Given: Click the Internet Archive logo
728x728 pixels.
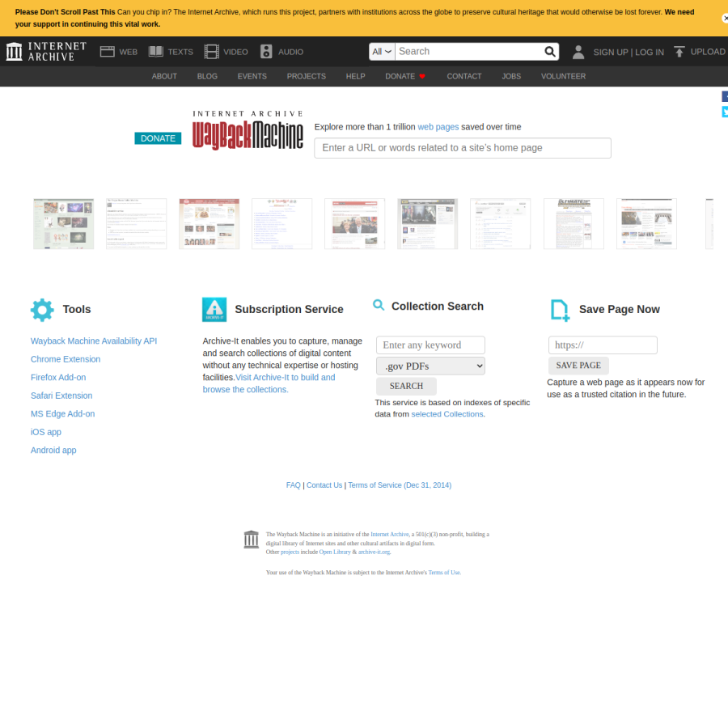Looking at the screenshot, I should click(x=46, y=52).
